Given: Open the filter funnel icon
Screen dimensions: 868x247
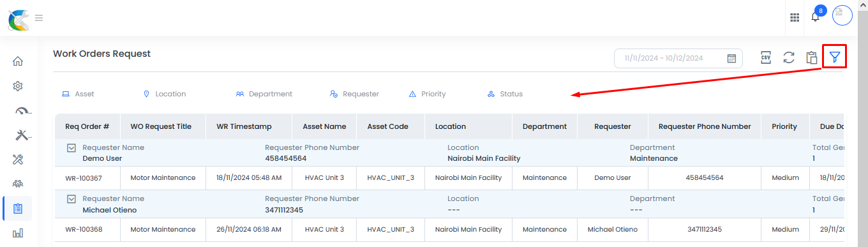Looking at the screenshot, I should tap(834, 57).
